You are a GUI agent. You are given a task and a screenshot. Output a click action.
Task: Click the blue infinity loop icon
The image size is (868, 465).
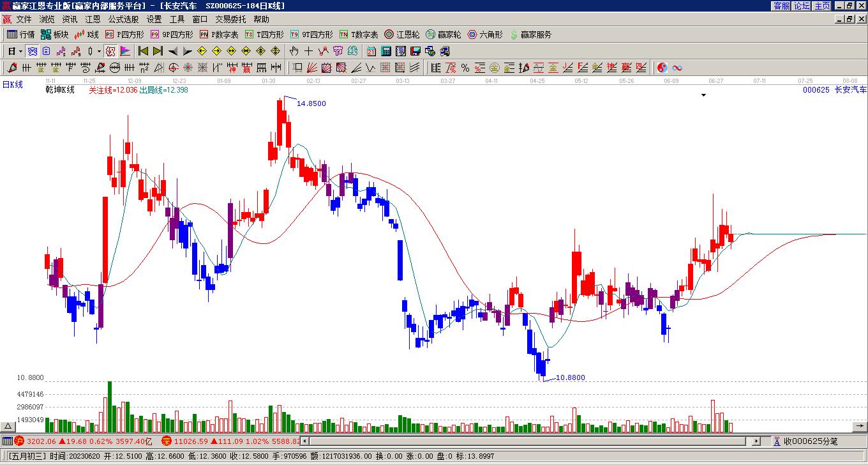coord(677,68)
